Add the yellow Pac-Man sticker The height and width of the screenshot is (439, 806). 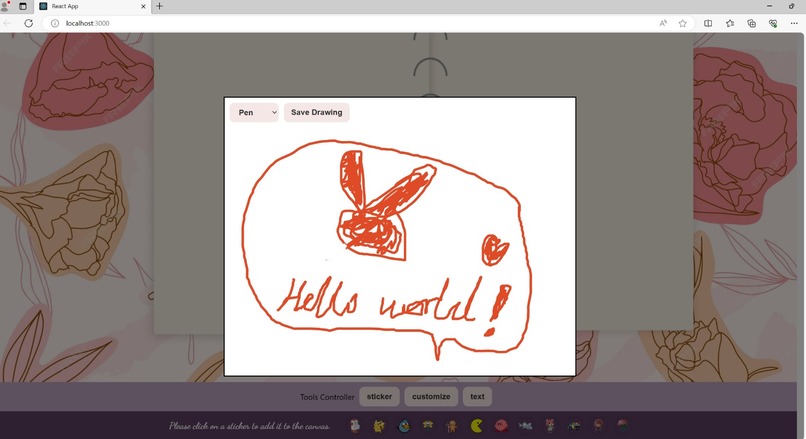tap(477, 426)
